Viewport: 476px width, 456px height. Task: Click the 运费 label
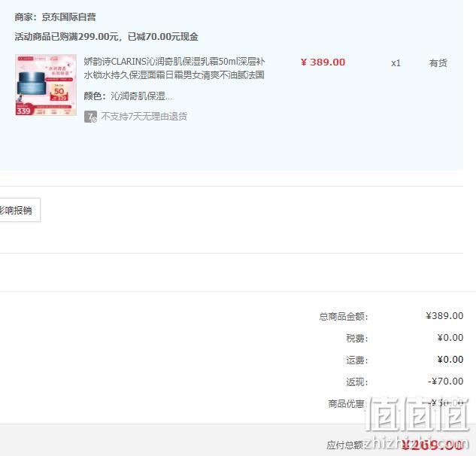point(357,360)
